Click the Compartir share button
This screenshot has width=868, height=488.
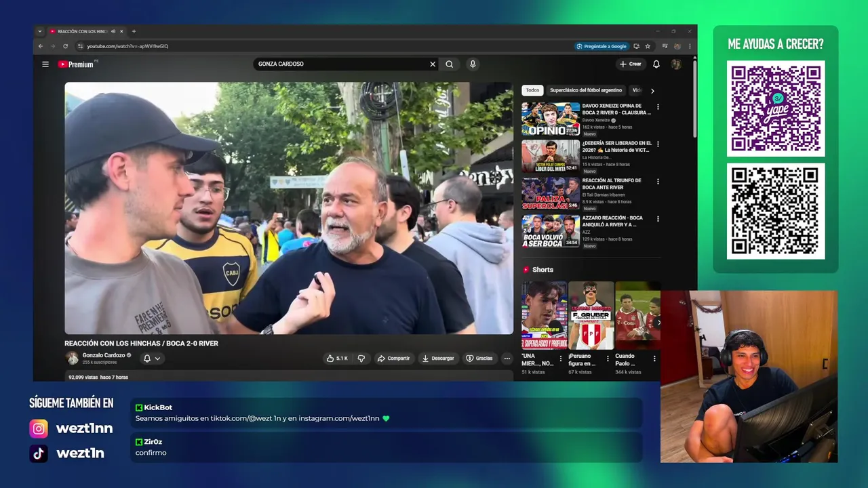pos(393,358)
